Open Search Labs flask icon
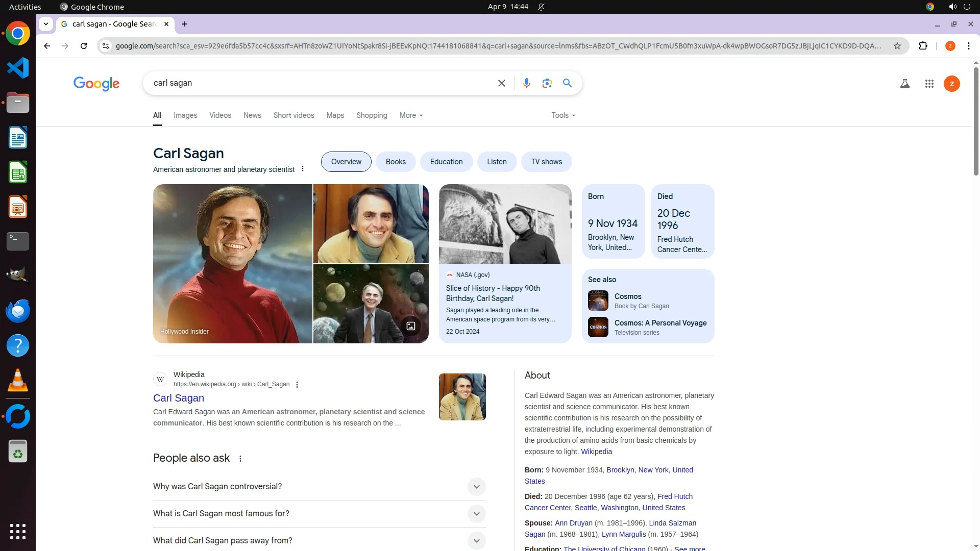 pyautogui.click(x=904, y=84)
